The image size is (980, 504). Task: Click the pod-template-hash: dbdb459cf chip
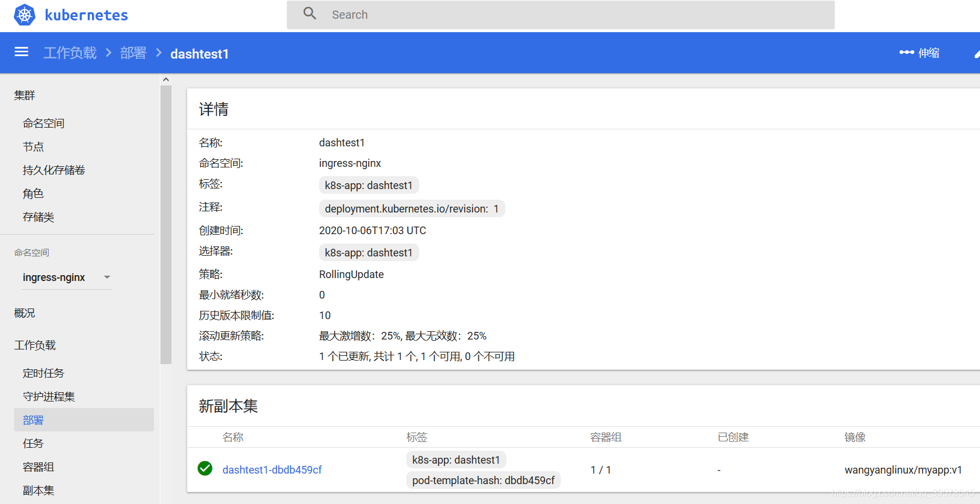(x=484, y=480)
